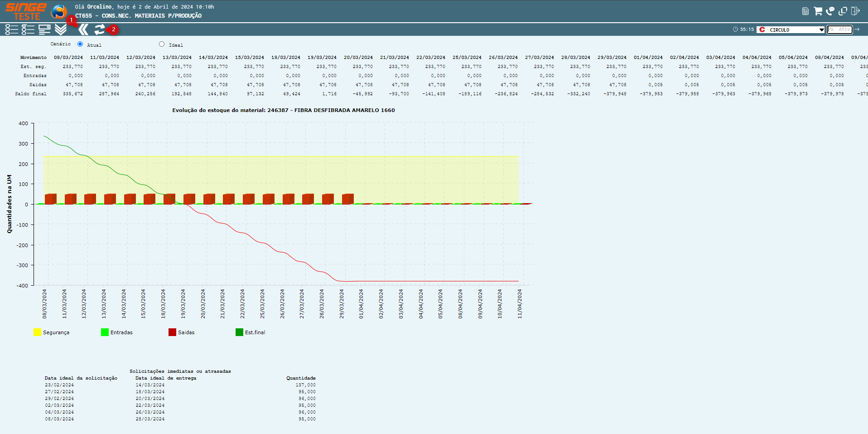Image resolution: width=868 pixels, height=434 pixels.
Task: Click the solicitation date 23/02/2024
Action: (x=59, y=385)
